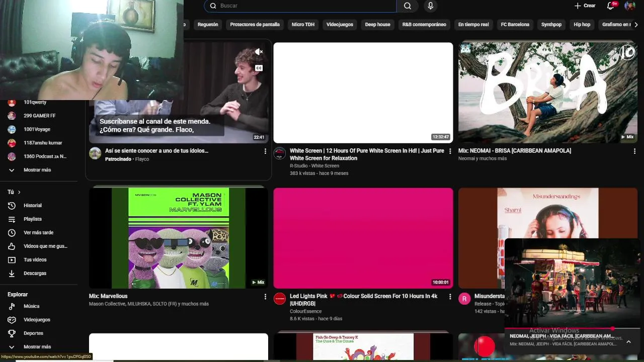Click Así se siente conocer video title
The width and height of the screenshot is (644, 362).
pyautogui.click(x=156, y=151)
